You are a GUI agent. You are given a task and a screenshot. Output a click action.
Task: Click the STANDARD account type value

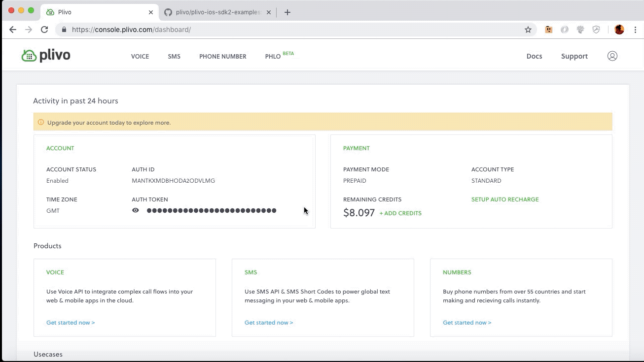[x=486, y=181]
